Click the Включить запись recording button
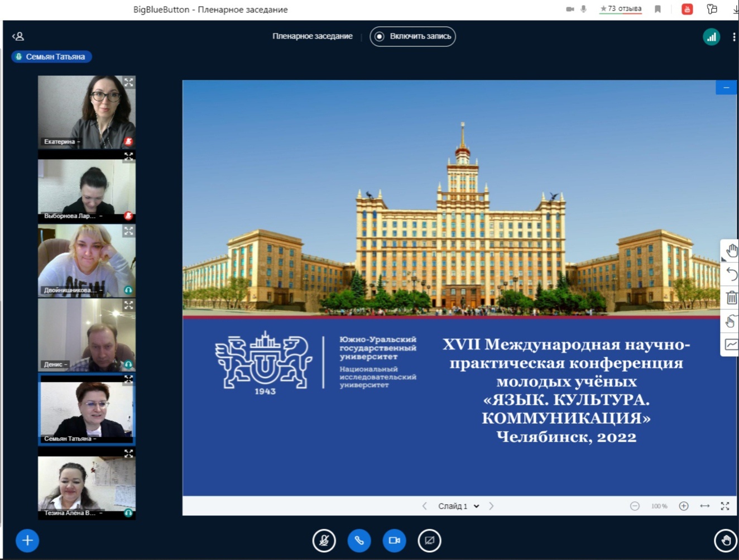 pos(412,36)
